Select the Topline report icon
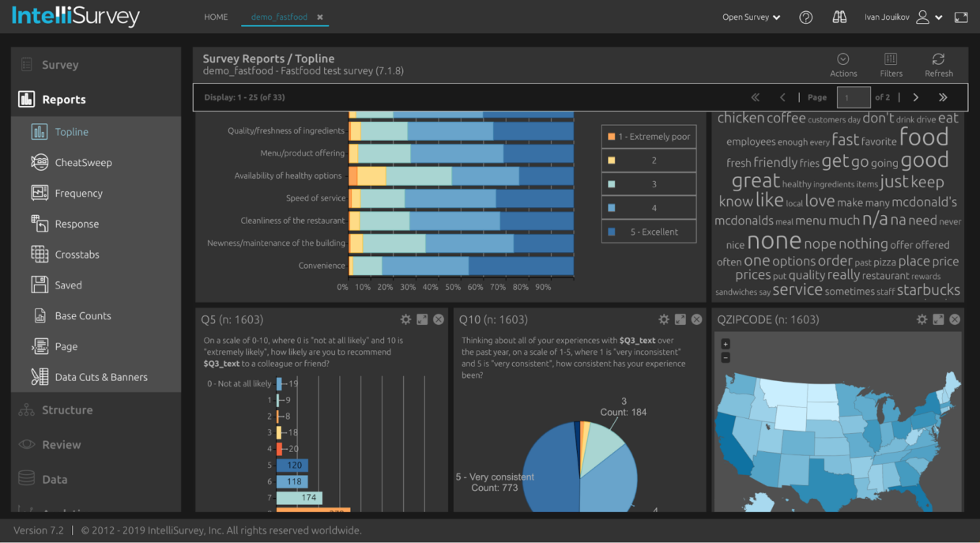The image size is (980, 543). coord(40,132)
